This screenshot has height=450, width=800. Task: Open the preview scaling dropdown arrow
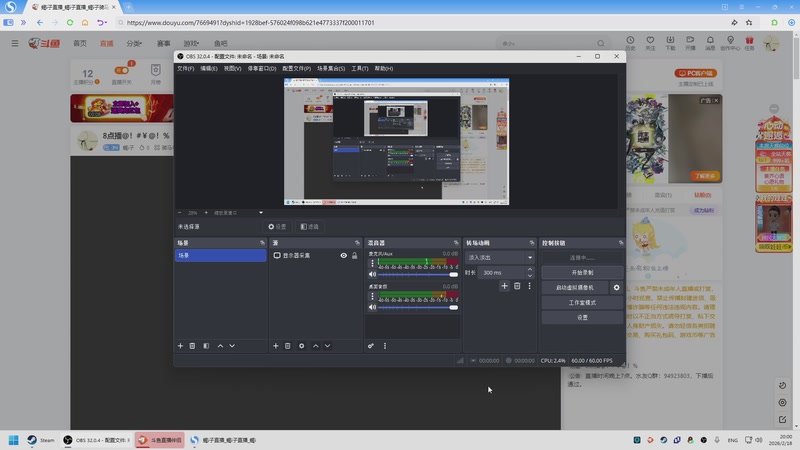point(261,212)
